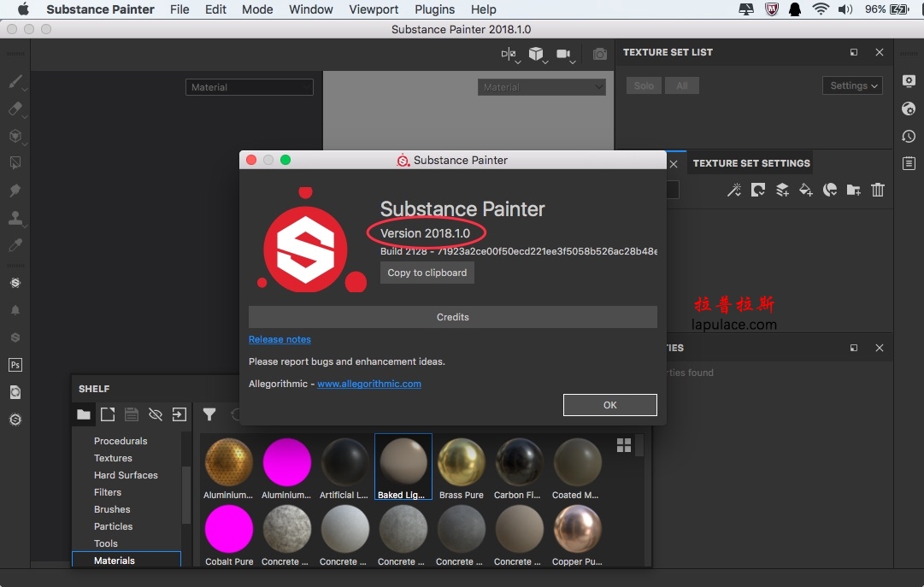The width and height of the screenshot is (924, 587).
Task: Pick the Cobalt Pure material thumbnail
Action: tap(229, 534)
